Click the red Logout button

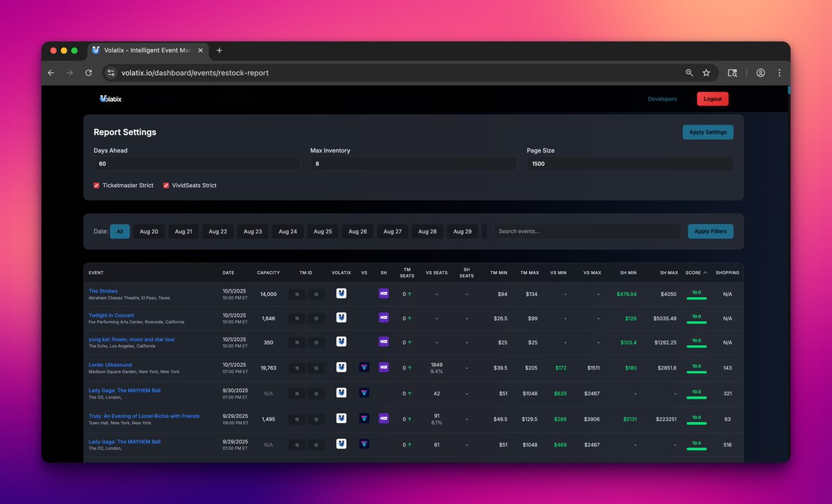tap(713, 98)
